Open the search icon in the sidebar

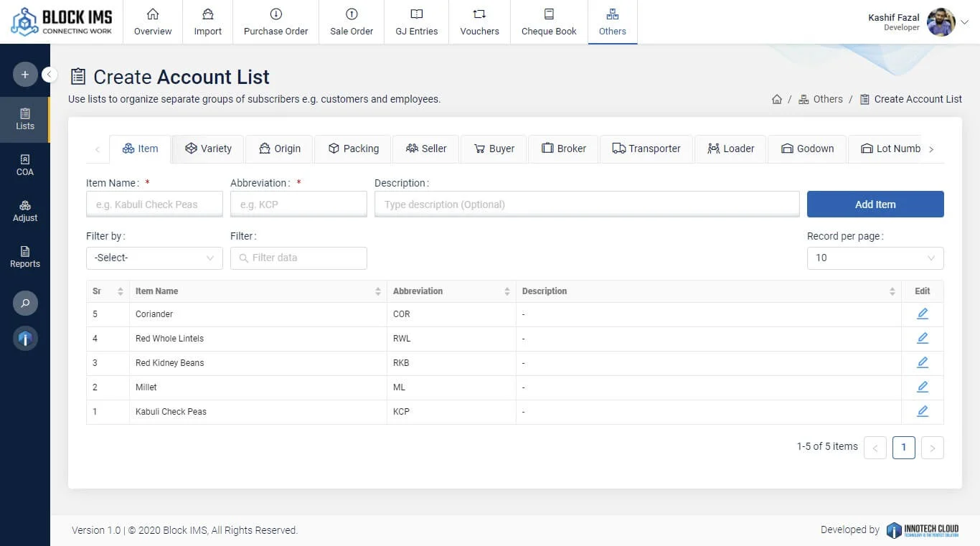click(x=24, y=303)
